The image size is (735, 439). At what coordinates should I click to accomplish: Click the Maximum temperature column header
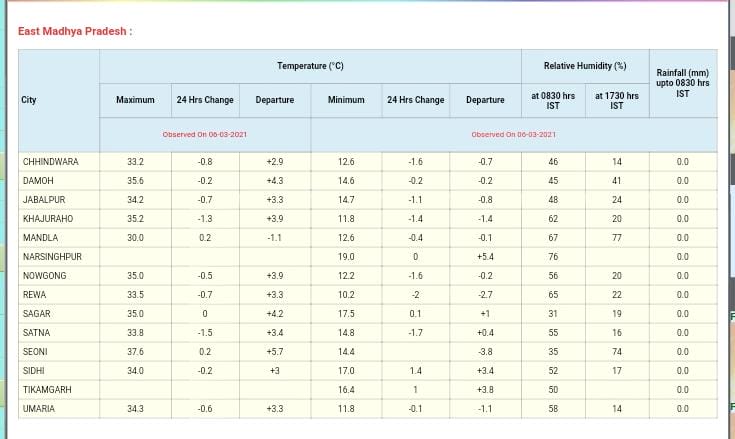point(135,100)
